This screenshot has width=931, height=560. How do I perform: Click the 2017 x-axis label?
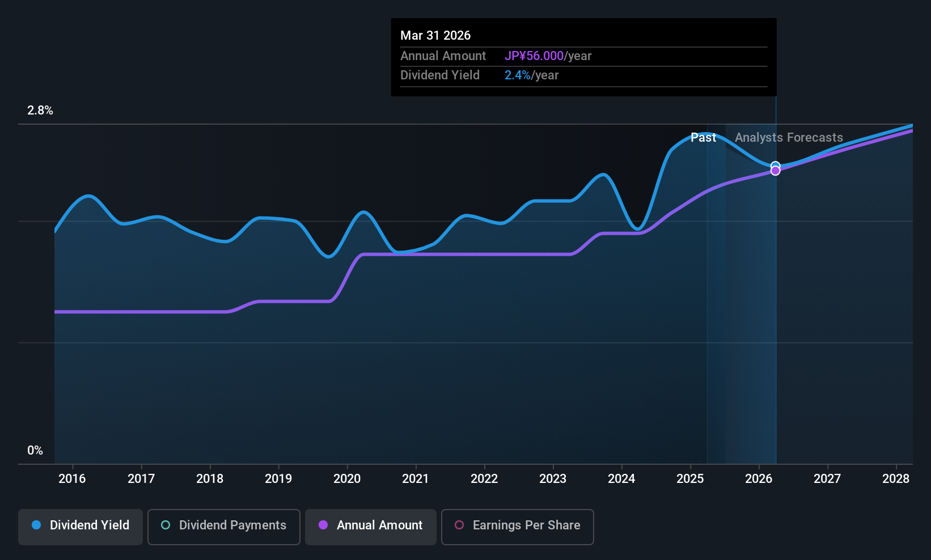141,478
